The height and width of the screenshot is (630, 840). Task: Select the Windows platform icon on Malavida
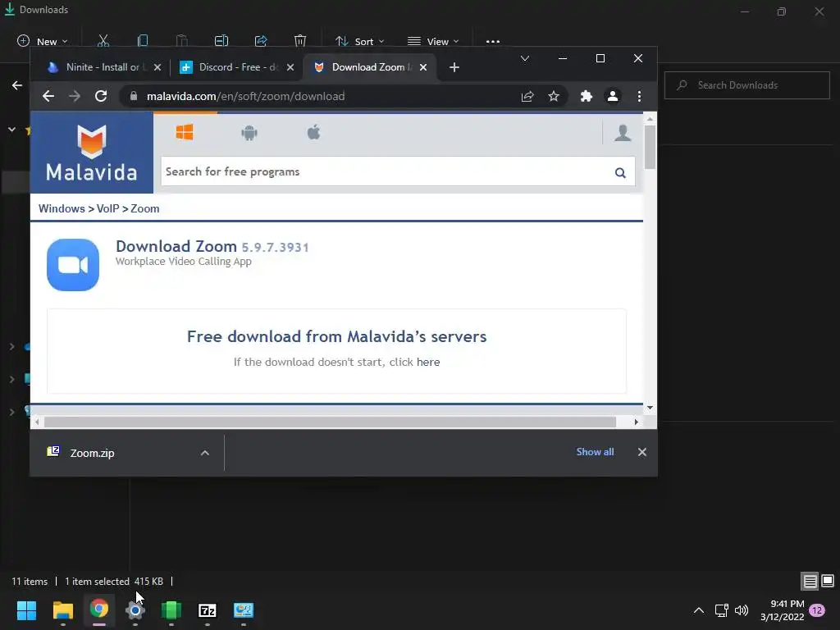[185, 132]
